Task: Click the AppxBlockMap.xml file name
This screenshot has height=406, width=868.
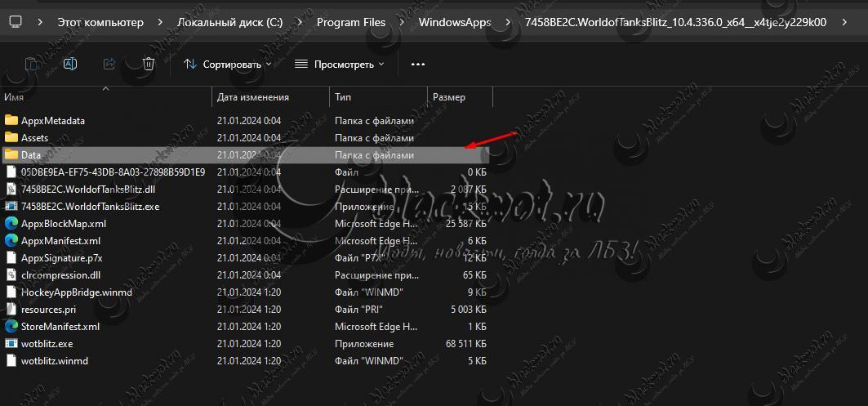Action: tap(64, 224)
